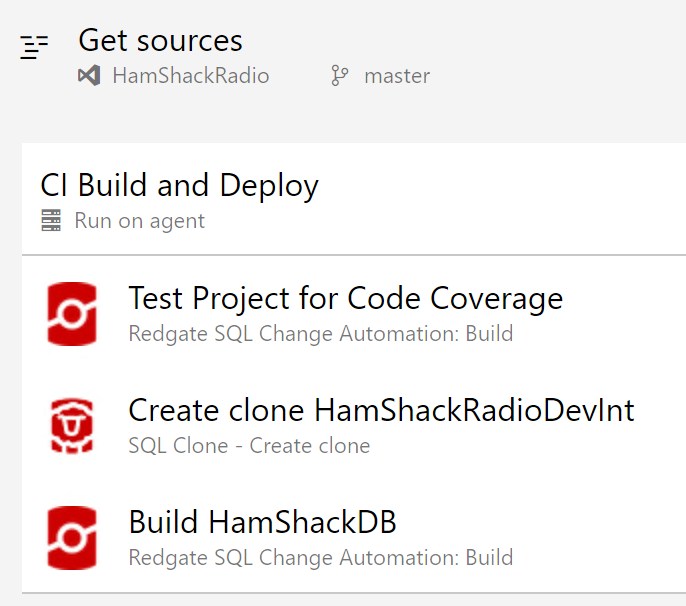Click the SQL Clone - Create clone subtitle
This screenshot has width=686, height=606.
(x=249, y=446)
